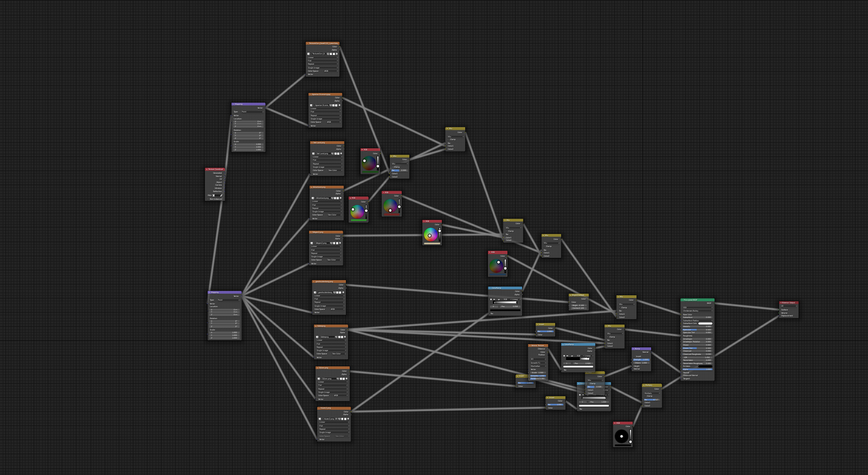This screenshot has height=475, width=868.
Task: Click Alpha slider in Principled BSDF
Action: 698,370
